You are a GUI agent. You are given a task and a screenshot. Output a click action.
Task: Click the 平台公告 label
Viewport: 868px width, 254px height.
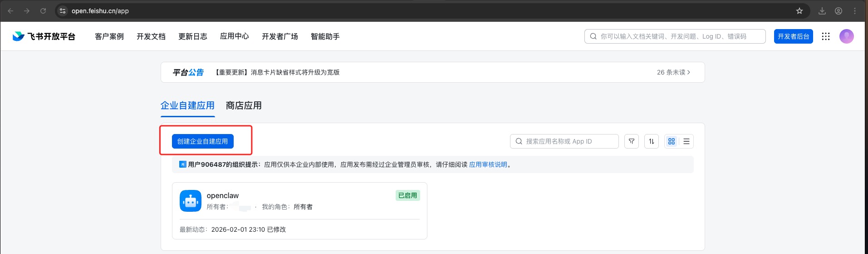pyautogui.click(x=188, y=72)
